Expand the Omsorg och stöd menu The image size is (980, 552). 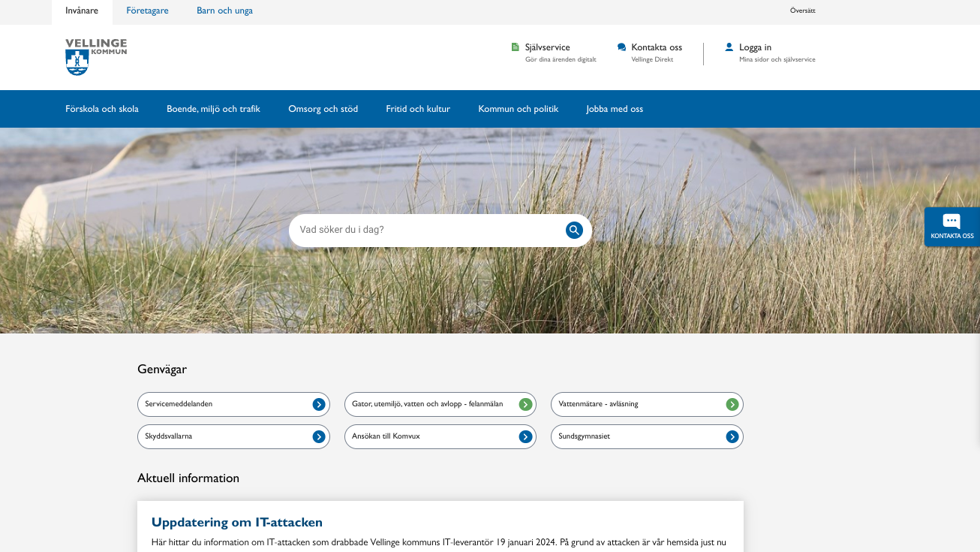tap(323, 109)
